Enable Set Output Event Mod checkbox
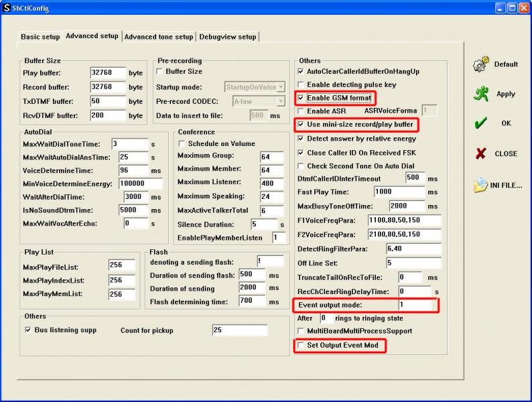The height and width of the screenshot is (402, 532). 300,345
